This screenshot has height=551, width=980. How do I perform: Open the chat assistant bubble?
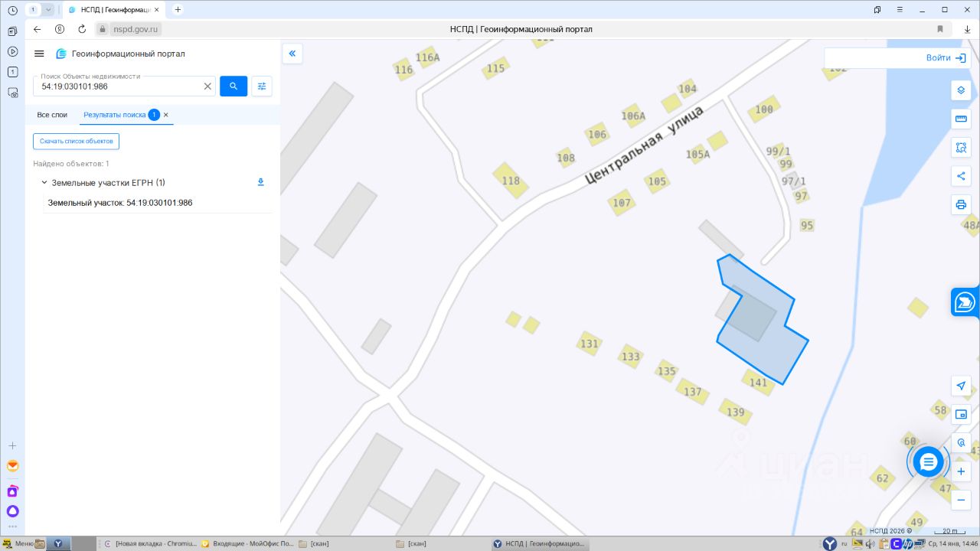(x=928, y=461)
